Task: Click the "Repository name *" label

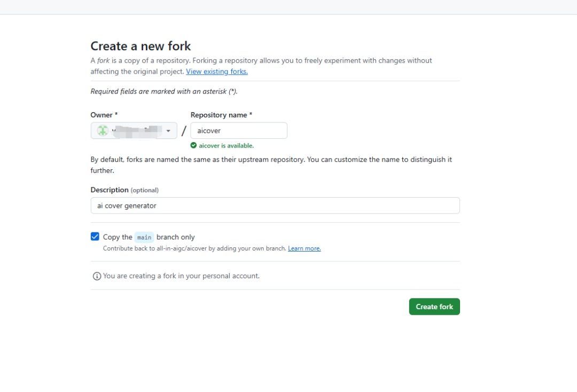Action: [221, 115]
